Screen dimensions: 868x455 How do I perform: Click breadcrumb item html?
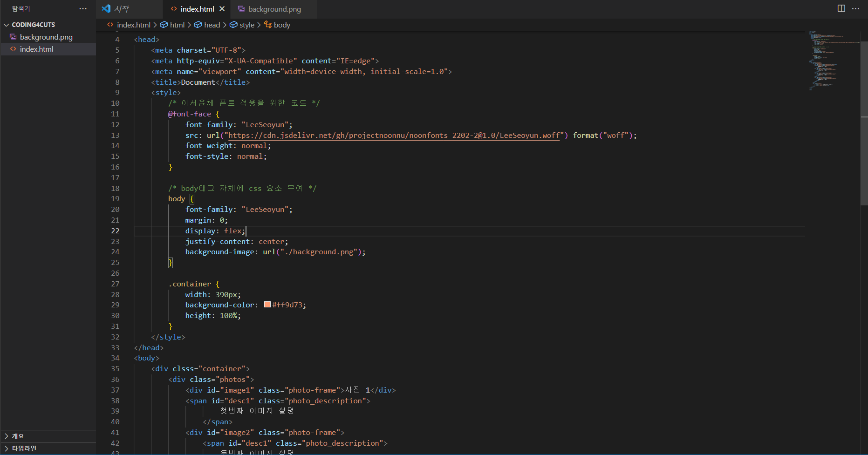coord(178,25)
